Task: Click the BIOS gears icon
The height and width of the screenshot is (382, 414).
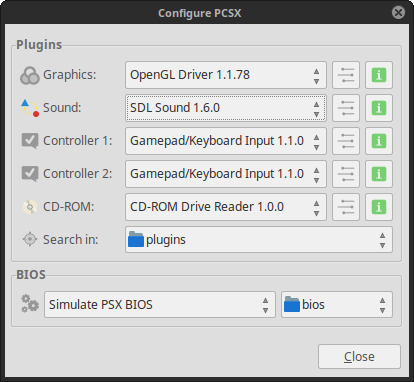Action: coord(30,304)
